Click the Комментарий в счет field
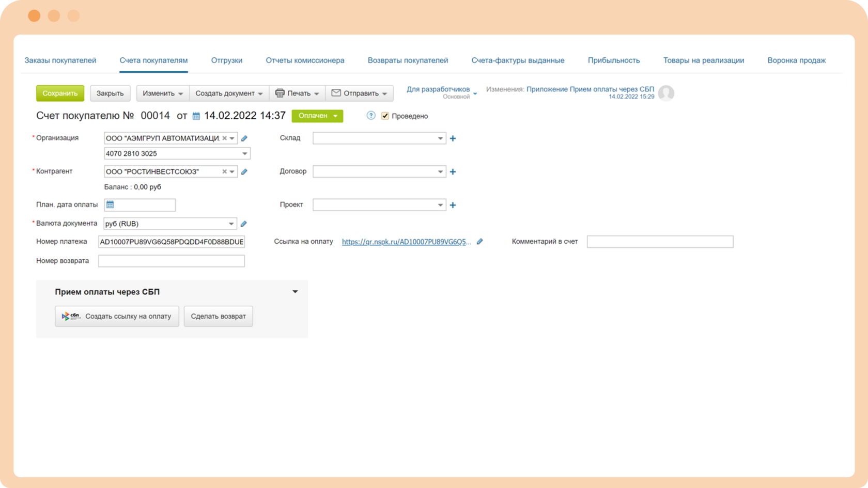The image size is (868, 488). coord(660,242)
